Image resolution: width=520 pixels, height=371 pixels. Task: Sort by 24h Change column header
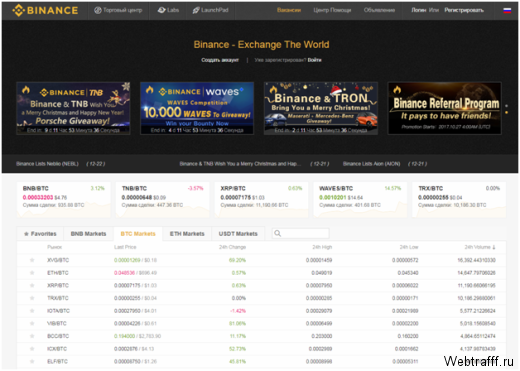[232, 247]
